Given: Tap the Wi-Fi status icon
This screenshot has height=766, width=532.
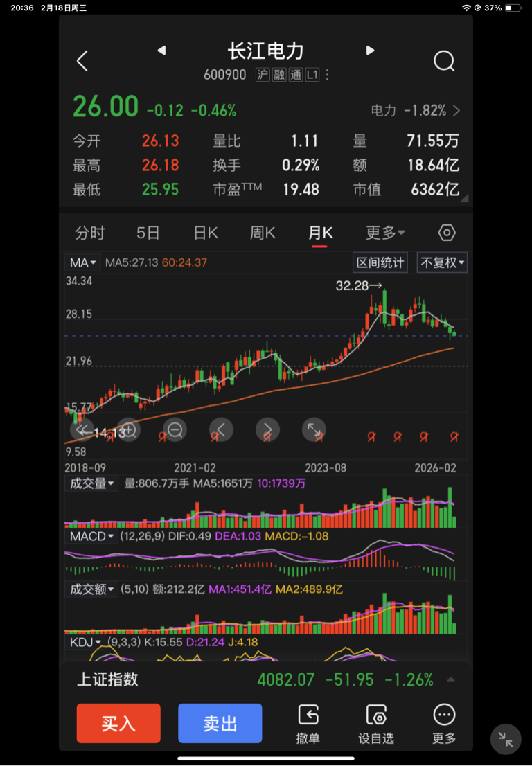Looking at the screenshot, I should click(x=466, y=8).
